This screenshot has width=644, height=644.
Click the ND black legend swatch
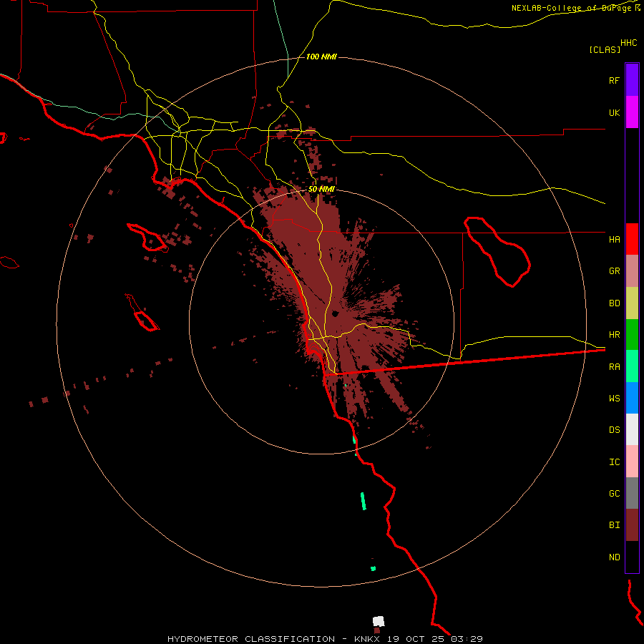point(632,557)
